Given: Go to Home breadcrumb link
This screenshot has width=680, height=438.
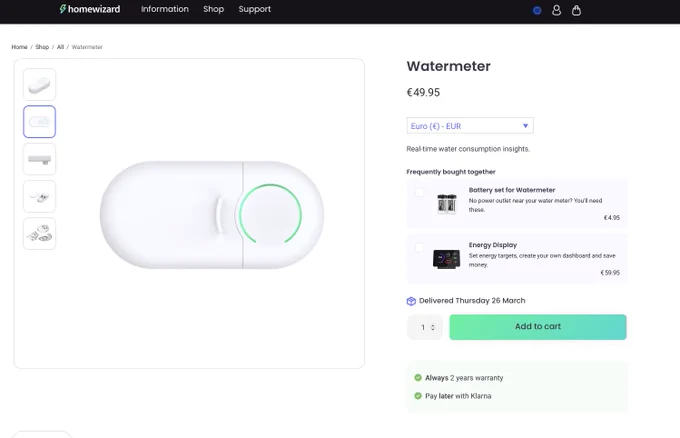Looking at the screenshot, I should 20,47.
